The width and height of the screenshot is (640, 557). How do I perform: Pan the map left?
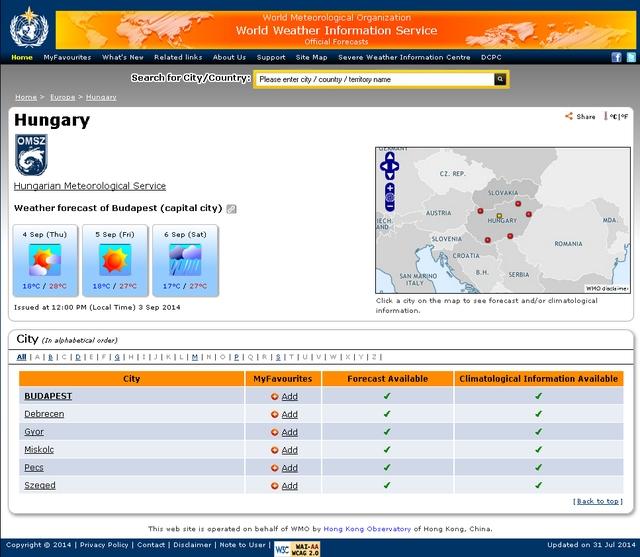point(383,166)
